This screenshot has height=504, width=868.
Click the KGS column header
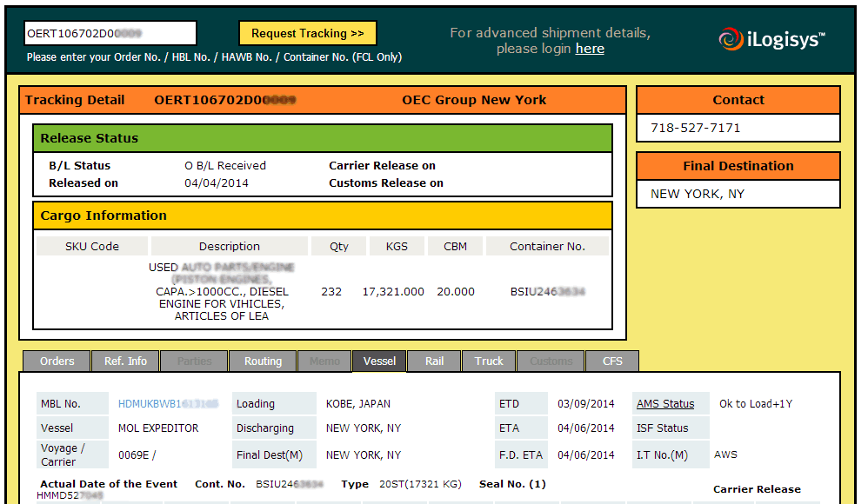coord(397,246)
